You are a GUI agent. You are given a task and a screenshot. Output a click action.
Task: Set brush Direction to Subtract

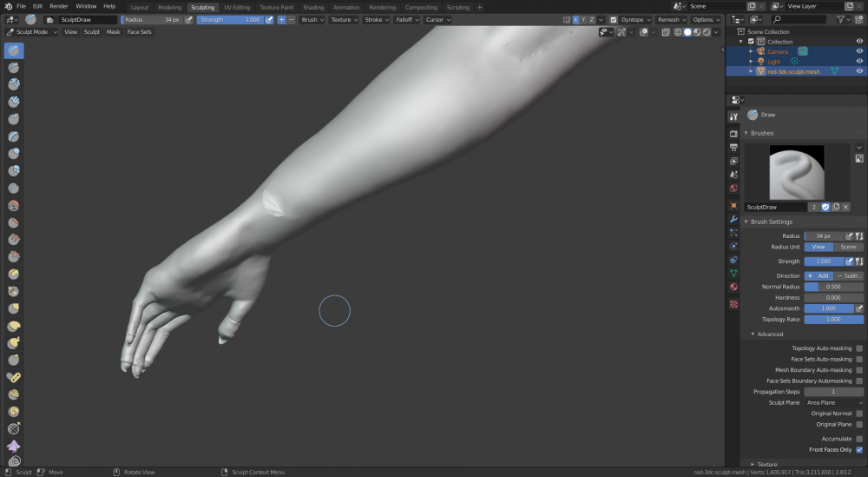click(849, 276)
